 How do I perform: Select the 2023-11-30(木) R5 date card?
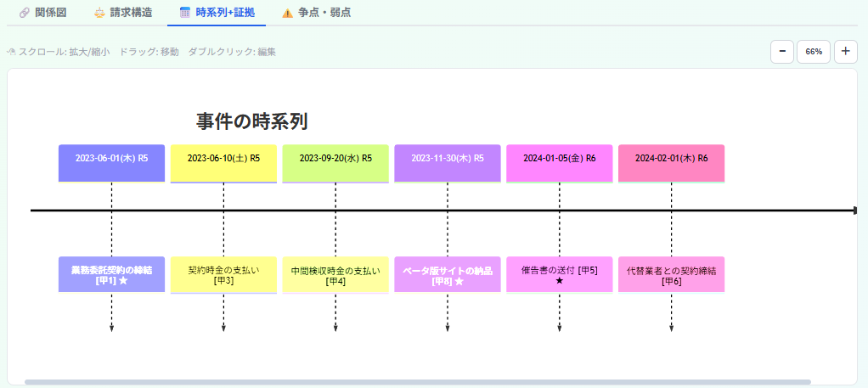[x=448, y=163]
